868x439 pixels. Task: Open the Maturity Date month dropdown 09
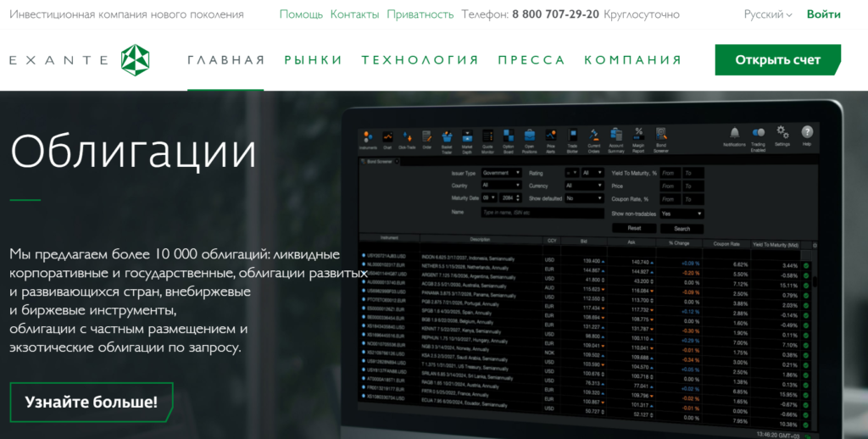point(489,197)
